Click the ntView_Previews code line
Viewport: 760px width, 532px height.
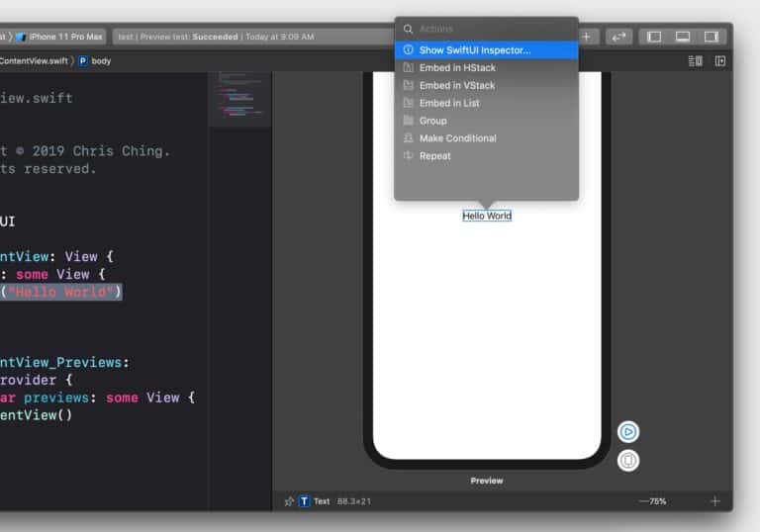[x=64, y=363]
